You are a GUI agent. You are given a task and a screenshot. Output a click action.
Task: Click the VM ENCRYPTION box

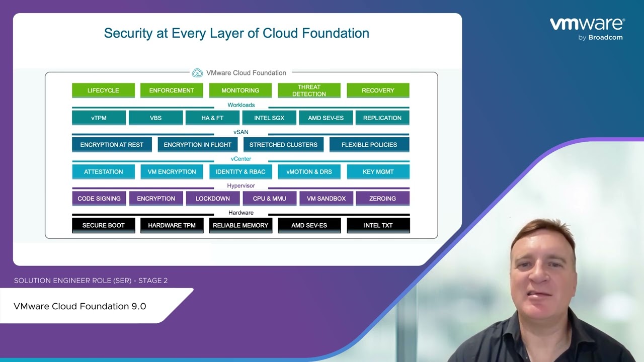click(x=172, y=171)
